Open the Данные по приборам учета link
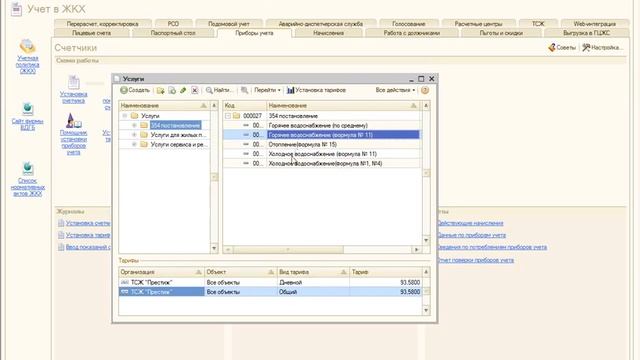 point(471,235)
